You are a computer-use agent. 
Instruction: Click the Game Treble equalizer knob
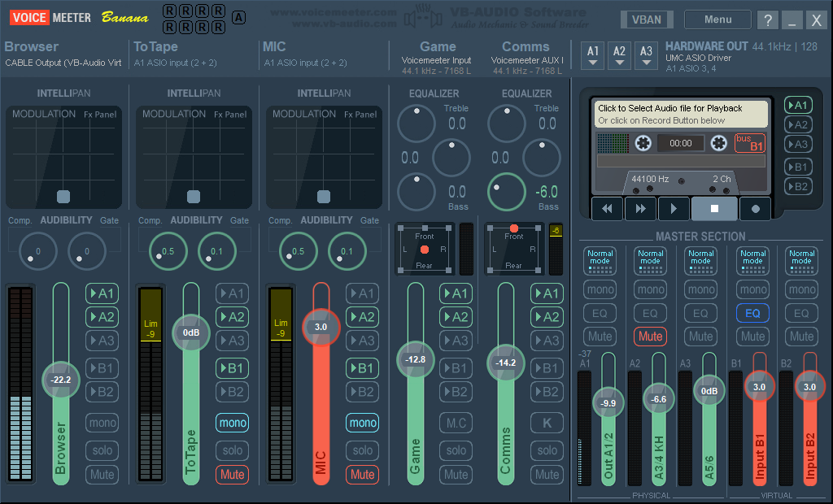pyautogui.click(x=416, y=124)
